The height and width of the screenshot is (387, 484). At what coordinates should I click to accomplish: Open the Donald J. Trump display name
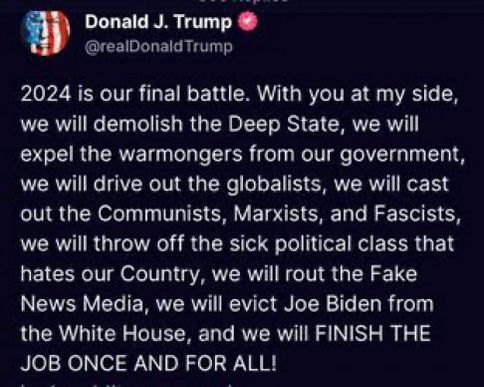pyautogui.click(x=158, y=22)
